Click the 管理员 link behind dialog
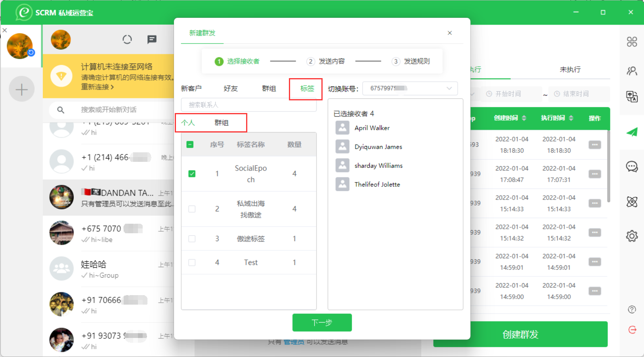Viewport: 644px width, 357px height. tap(294, 342)
